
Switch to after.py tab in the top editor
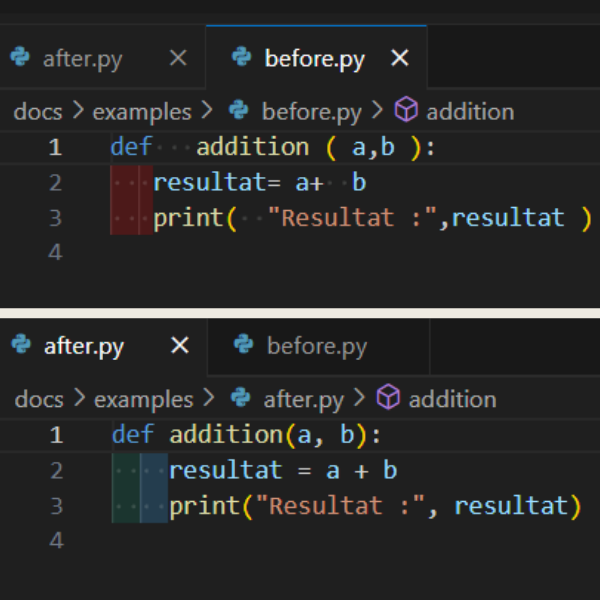(x=82, y=59)
